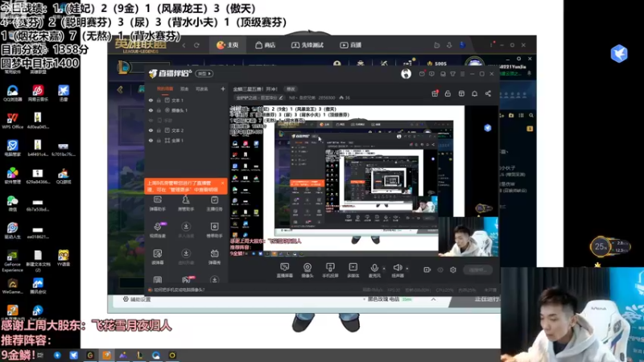Expand microphone options arrow

point(384,269)
